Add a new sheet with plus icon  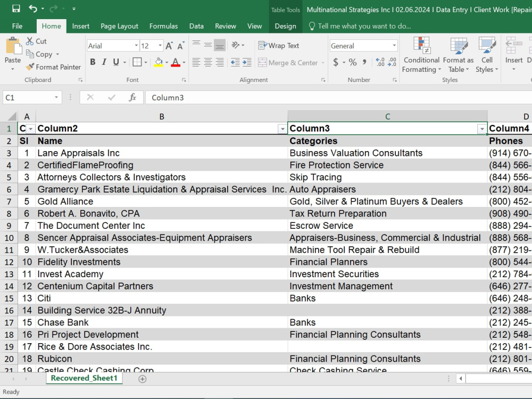pyautogui.click(x=143, y=379)
